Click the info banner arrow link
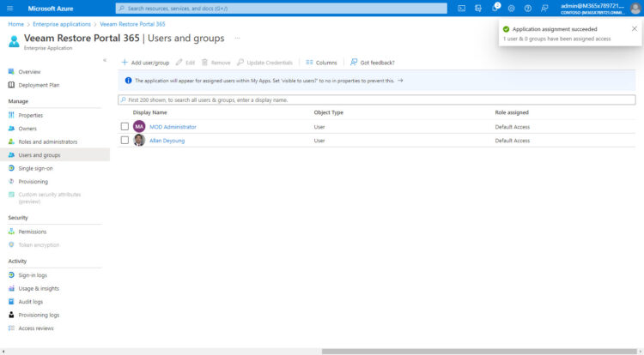 coord(400,81)
